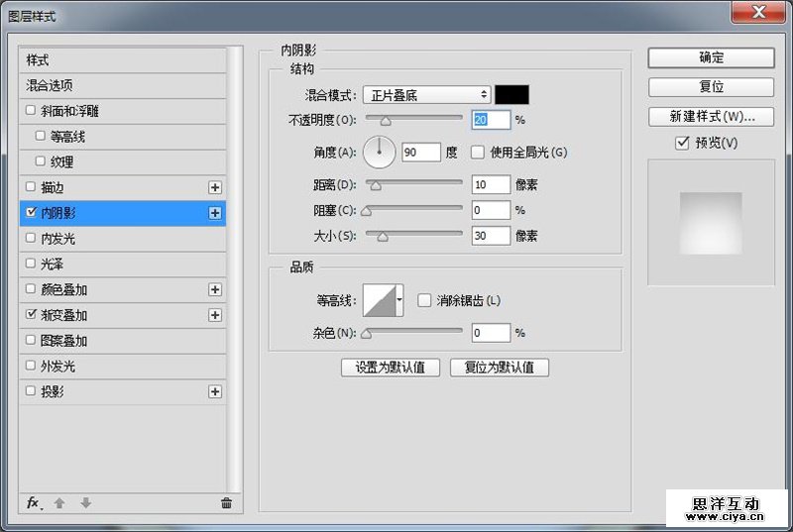Click the style preview thumbnail
This screenshot has width=793, height=532.
click(x=711, y=223)
